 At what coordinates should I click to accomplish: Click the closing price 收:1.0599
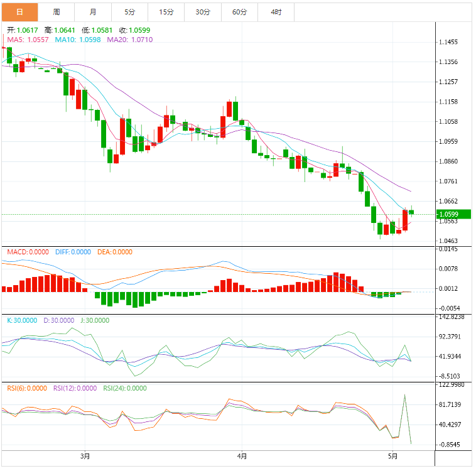pos(134,30)
